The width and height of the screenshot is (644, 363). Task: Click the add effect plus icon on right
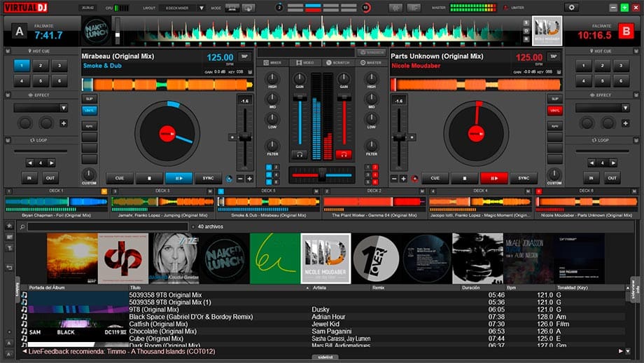[625, 123]
